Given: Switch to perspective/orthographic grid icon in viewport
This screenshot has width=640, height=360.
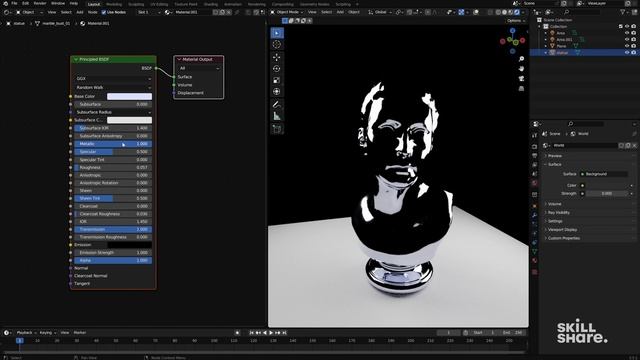Looking at the screenshot, I should (x=521, y=88).
